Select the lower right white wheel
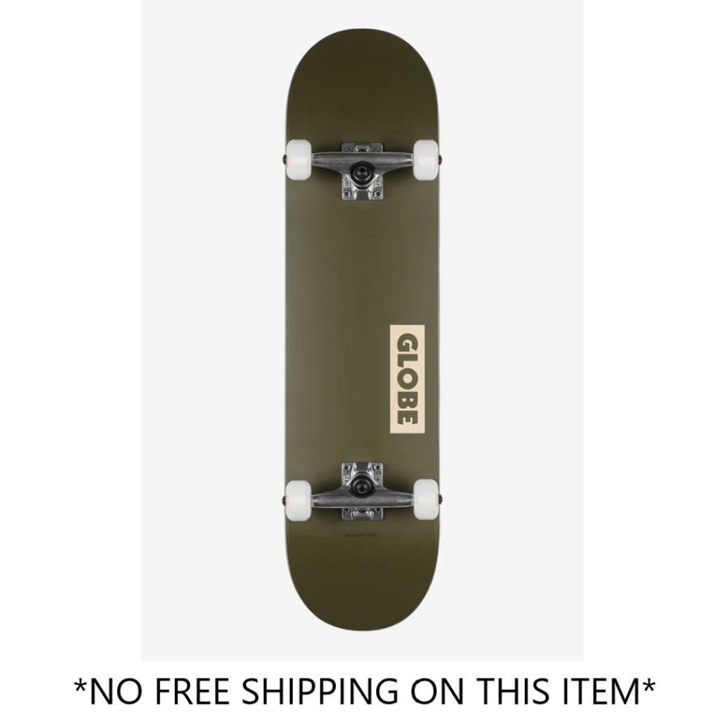The width and height of the screenshot is (728, 728). click(x=425, y=499)
